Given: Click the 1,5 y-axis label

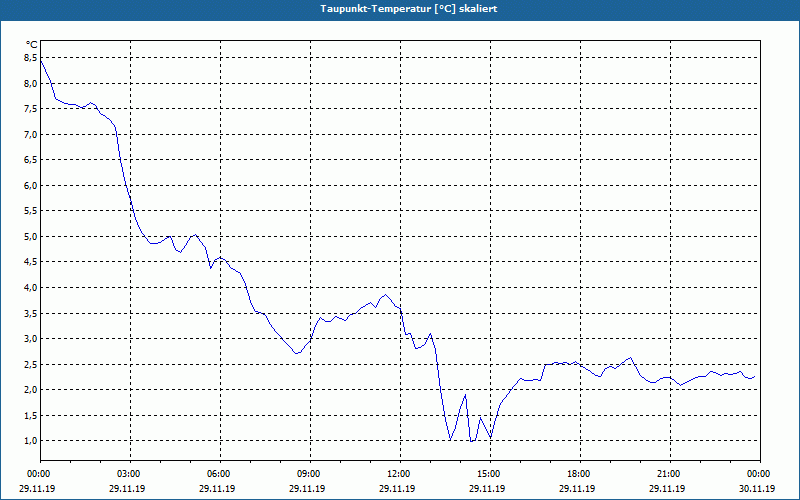Looking at the screenshot, I should tap(31, 415).
